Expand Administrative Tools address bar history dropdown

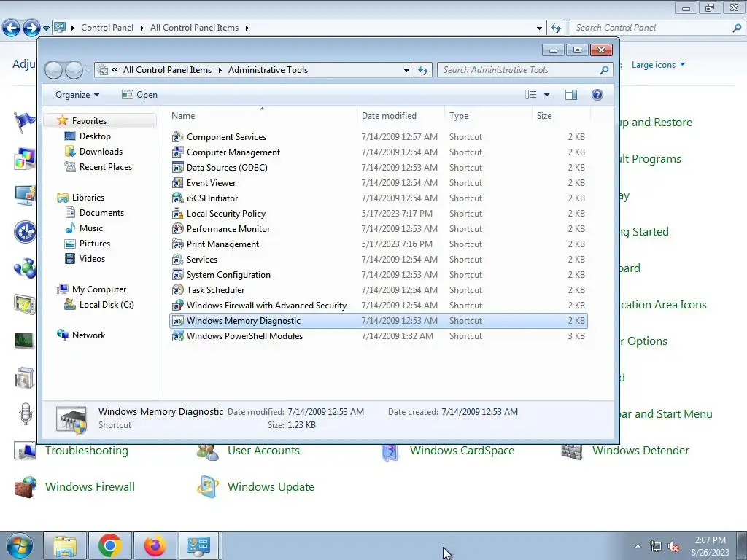406,70
